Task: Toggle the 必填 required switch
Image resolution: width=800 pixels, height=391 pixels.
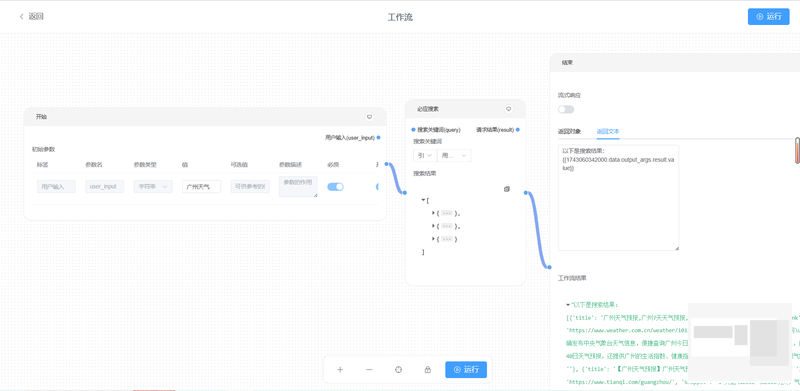Action: pos(335,187)
